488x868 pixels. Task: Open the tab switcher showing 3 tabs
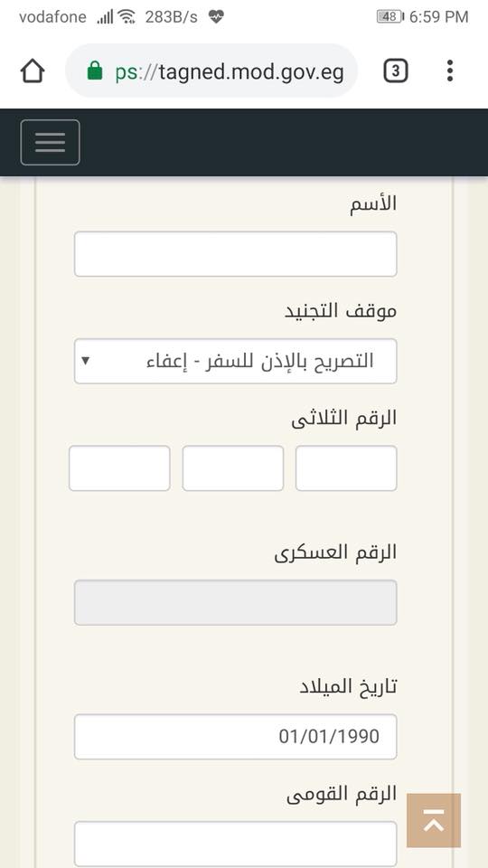click(396, 71)
